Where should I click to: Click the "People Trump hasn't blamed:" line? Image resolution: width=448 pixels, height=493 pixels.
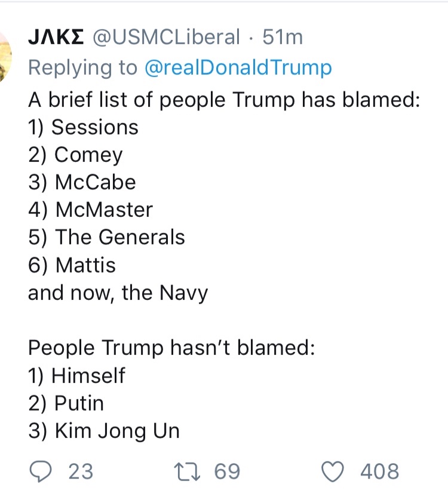click(171, 348)
